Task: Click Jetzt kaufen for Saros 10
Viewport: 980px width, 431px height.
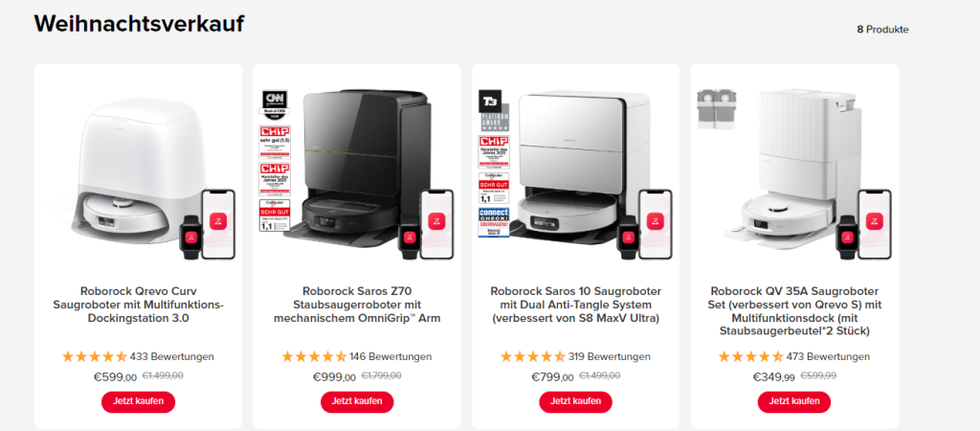Action: (575, 401)
